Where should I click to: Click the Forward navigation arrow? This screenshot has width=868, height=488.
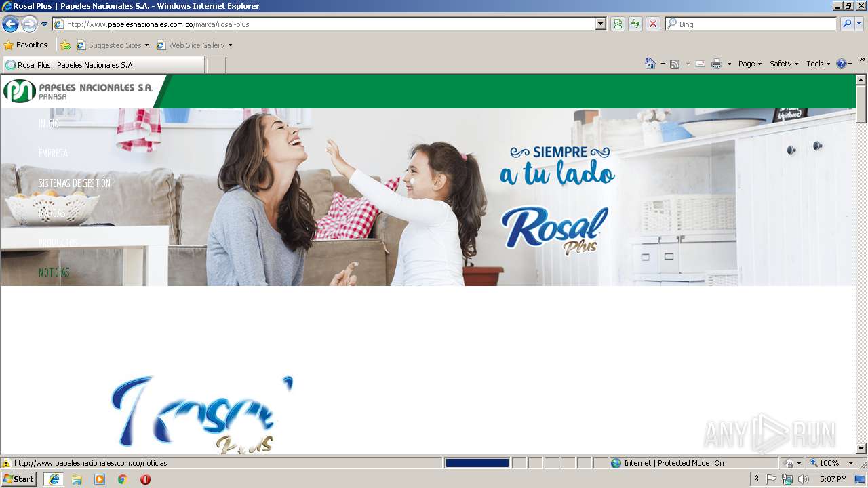[x=29, y=24]
